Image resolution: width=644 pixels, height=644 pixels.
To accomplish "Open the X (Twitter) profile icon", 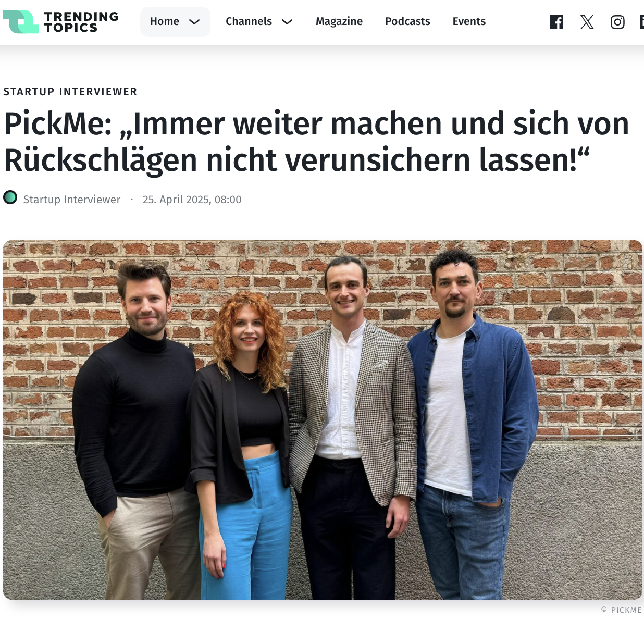I will [587, 22].
